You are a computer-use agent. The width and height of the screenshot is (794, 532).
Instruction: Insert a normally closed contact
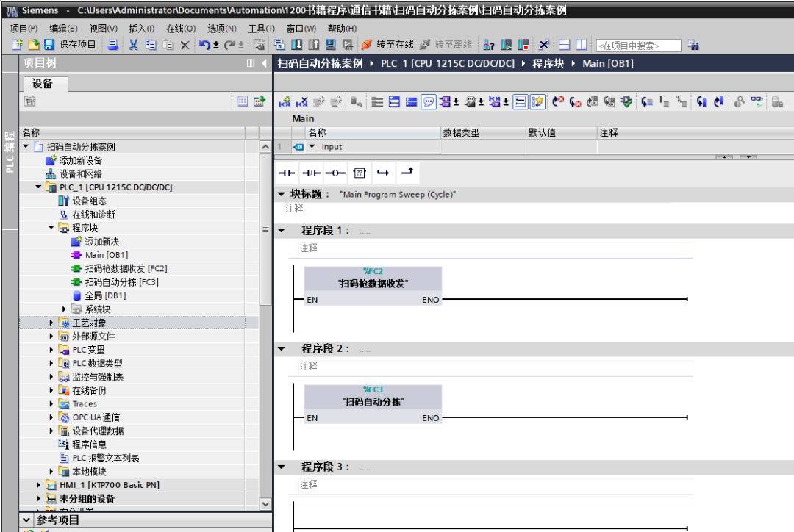click(x=311, y=173)
